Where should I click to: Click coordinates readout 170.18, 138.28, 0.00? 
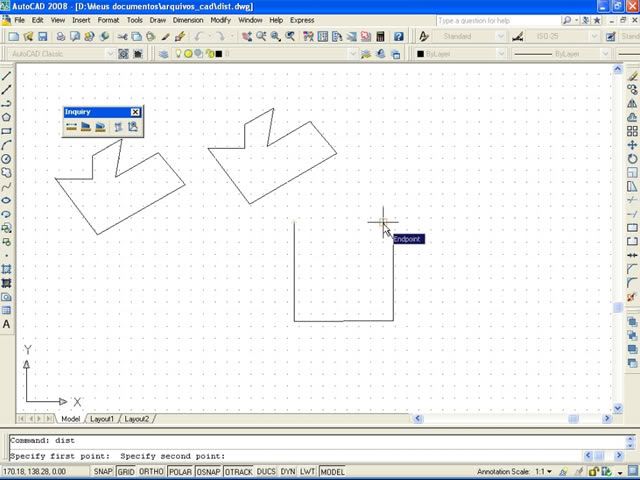[34, 471]
